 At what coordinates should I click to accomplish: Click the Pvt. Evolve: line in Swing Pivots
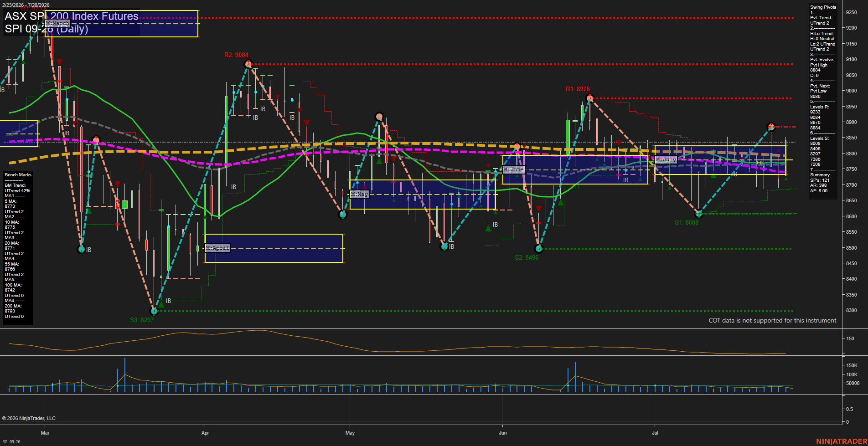tap(822, 60)
